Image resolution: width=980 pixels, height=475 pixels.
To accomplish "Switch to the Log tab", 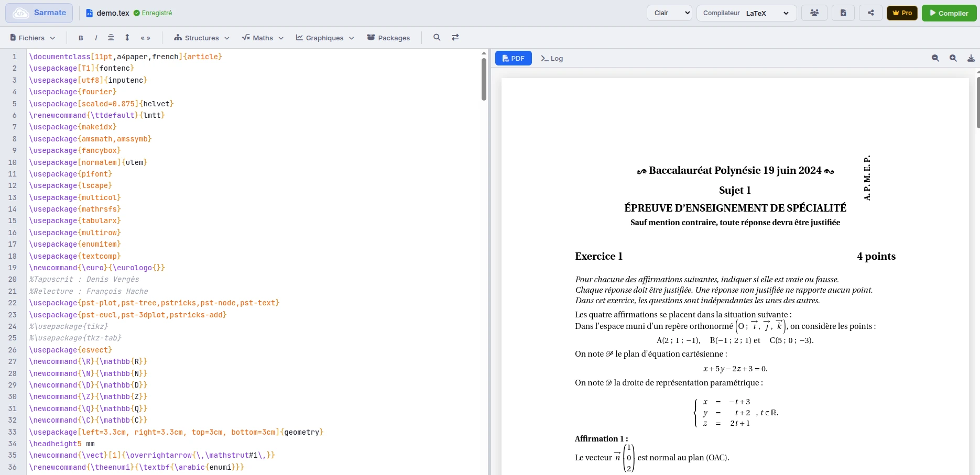I will pyautogui.click(x=551, y=58).
